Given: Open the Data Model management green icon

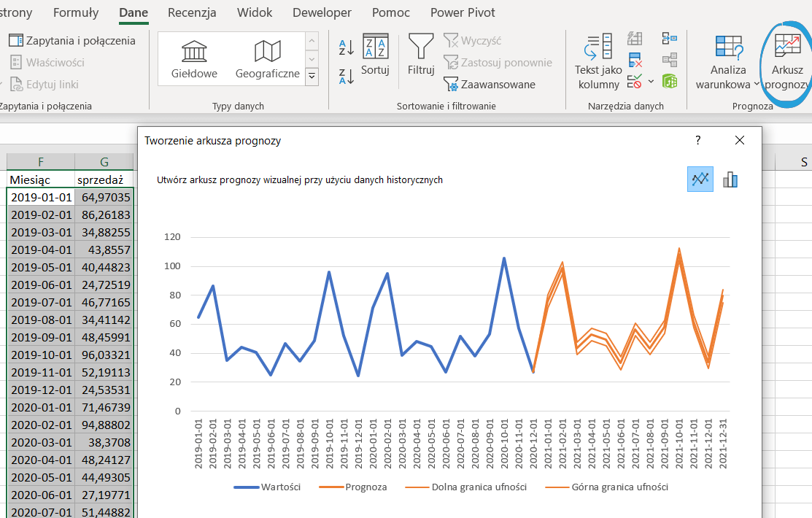Looking at the screenshot, I should click(x=669, y=80).
